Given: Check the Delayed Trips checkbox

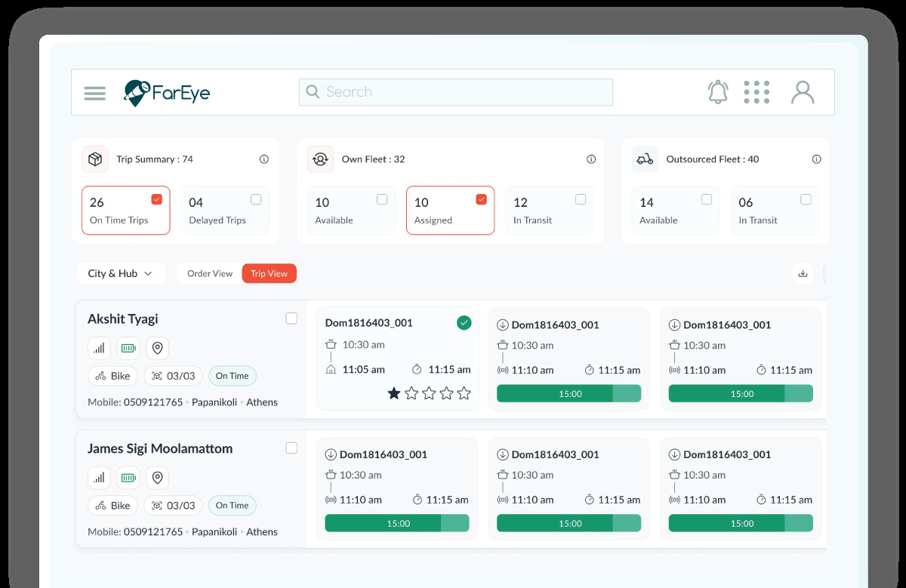Looking at the screenshot, I should (256, 199).
